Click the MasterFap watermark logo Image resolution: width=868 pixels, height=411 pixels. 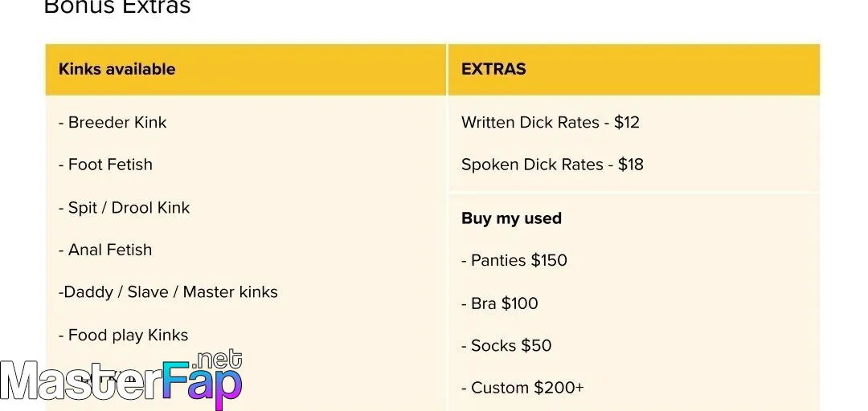[122, 379]
